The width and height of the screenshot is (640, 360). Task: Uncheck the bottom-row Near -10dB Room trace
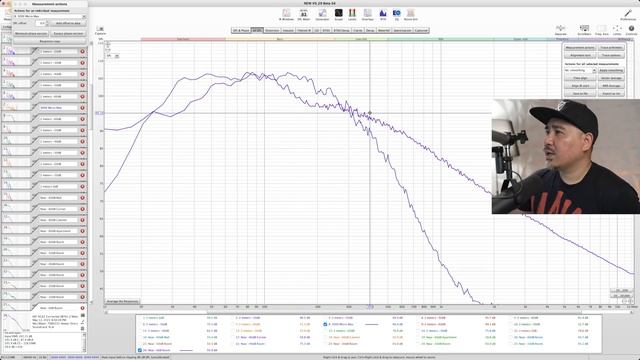coord(140,350)
